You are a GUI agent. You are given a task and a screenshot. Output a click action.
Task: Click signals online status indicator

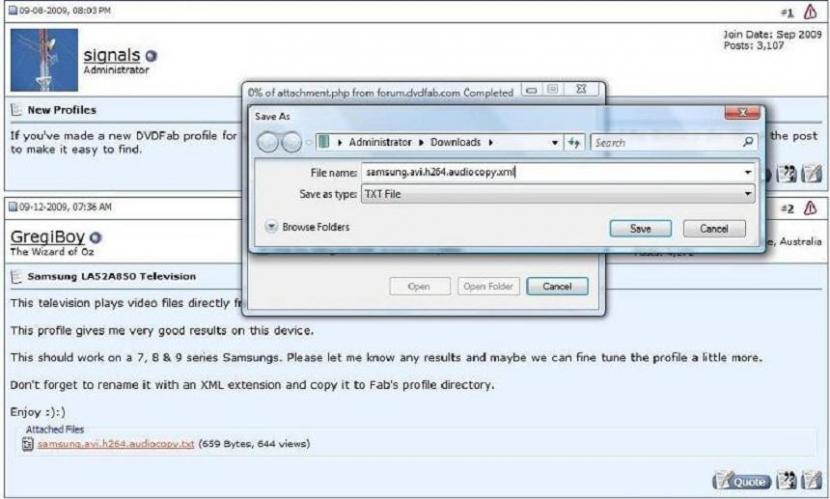coord(151,56)
